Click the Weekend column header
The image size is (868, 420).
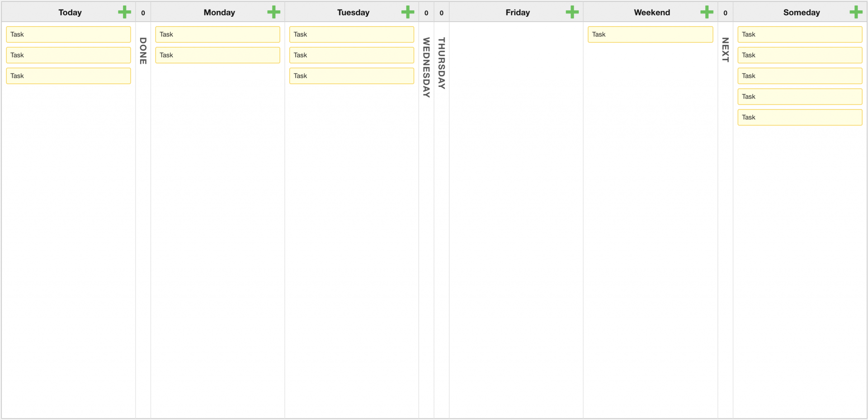point(652,13)
